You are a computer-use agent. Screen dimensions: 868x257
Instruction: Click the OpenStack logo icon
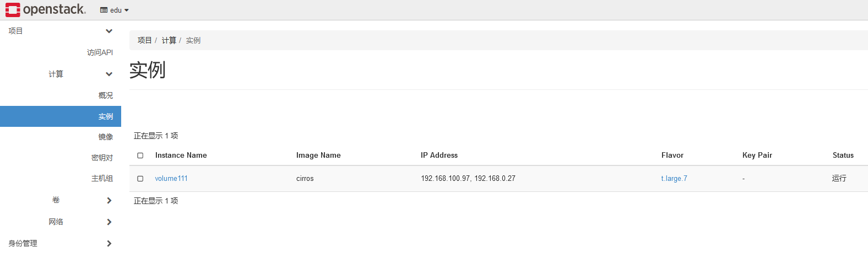pyautogui.click(x=13, y=9)
